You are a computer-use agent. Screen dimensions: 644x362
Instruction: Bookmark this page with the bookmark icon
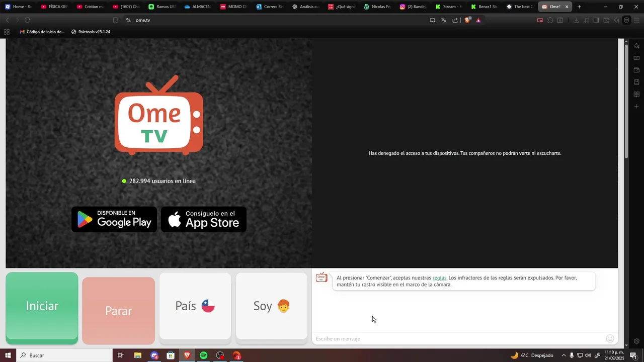[115, 20]
